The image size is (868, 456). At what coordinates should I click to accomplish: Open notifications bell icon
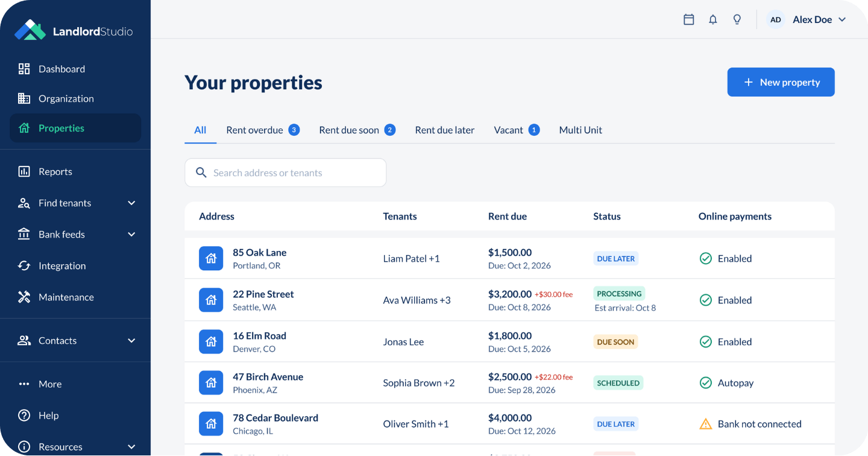[x=713, y=20]
